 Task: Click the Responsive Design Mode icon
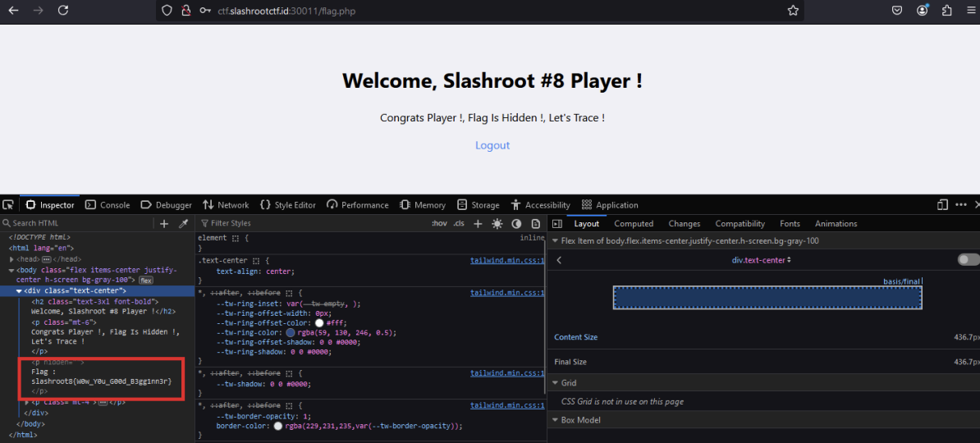pyautogui.click(x=942, y=205)
